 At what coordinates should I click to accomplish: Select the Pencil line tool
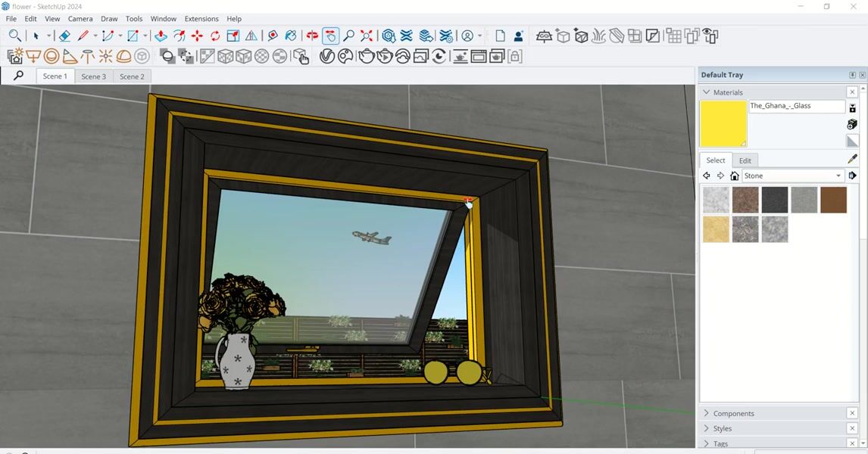tap(83, 36)
